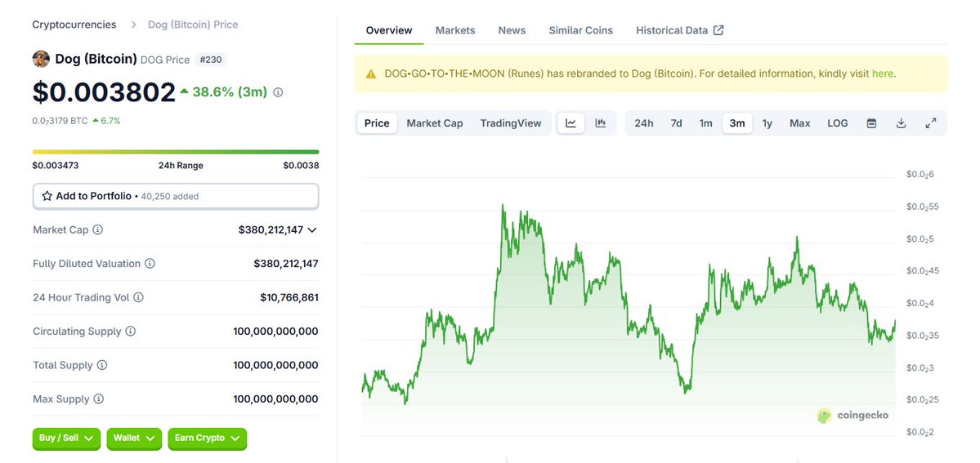Switch to the Markets tab
This screenshot has height=463, width=980.
[x=455, y=30]
